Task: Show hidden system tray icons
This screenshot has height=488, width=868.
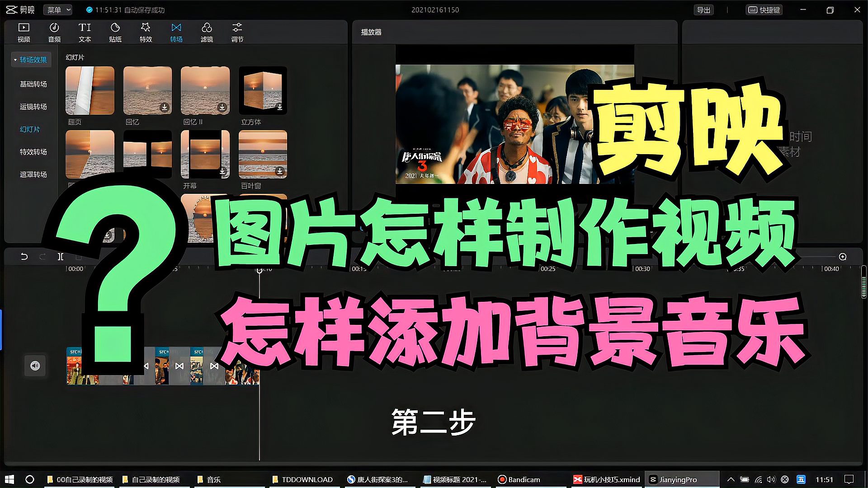Action: (x=731, y=479)
